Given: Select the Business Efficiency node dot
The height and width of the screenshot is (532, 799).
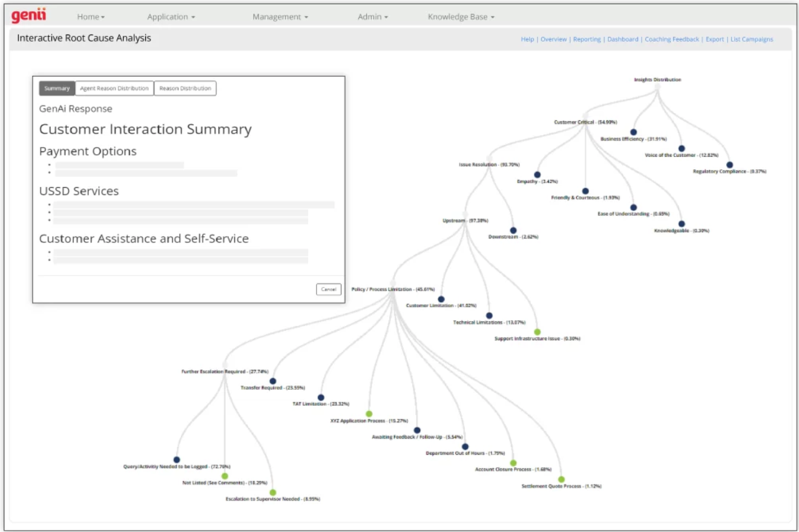Looking at the screenshot, I should [x=633, y=132].
